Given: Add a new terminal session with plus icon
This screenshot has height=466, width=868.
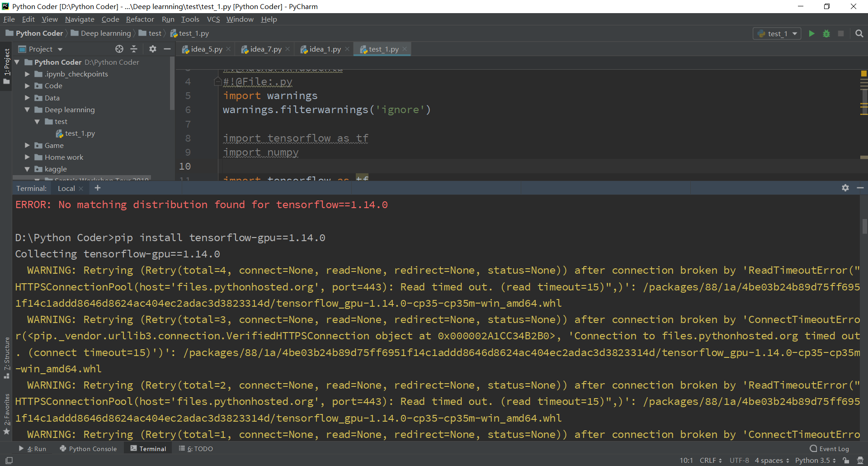Looking at the screenshot, I should click(98, 188).
